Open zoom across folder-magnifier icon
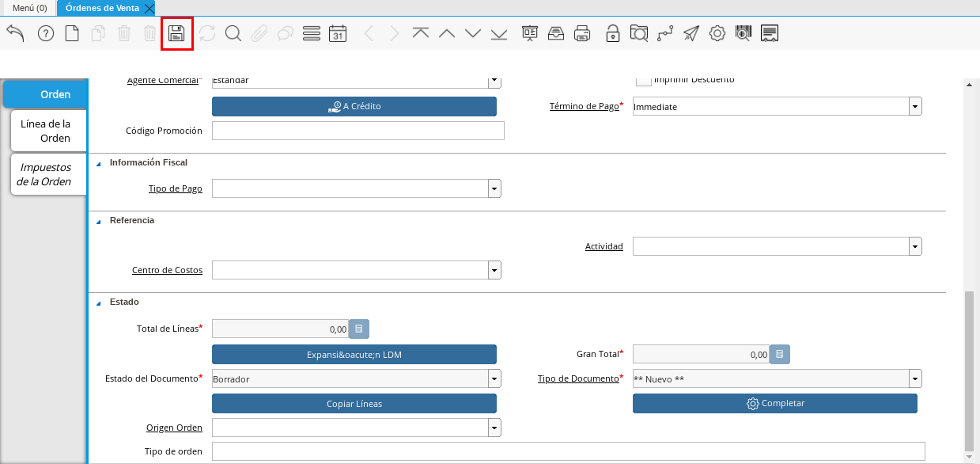Image resolution: width=980 pixels, height=464 pixels. point(639,33)
